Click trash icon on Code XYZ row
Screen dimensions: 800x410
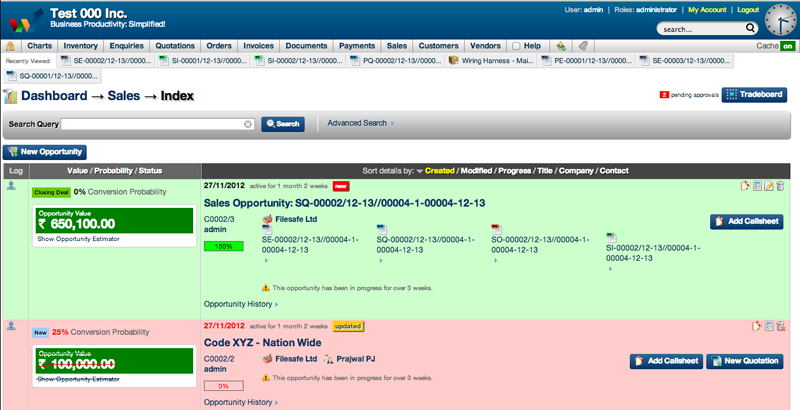coord(780,326)
